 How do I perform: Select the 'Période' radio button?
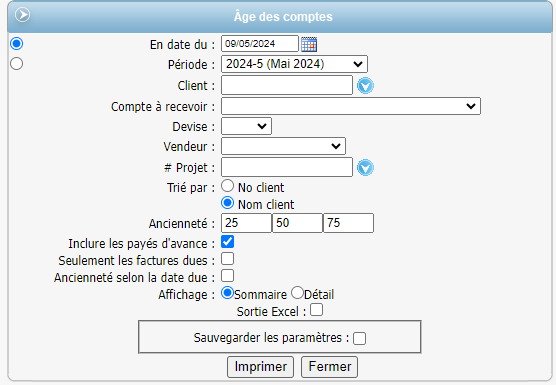point(17,64)
